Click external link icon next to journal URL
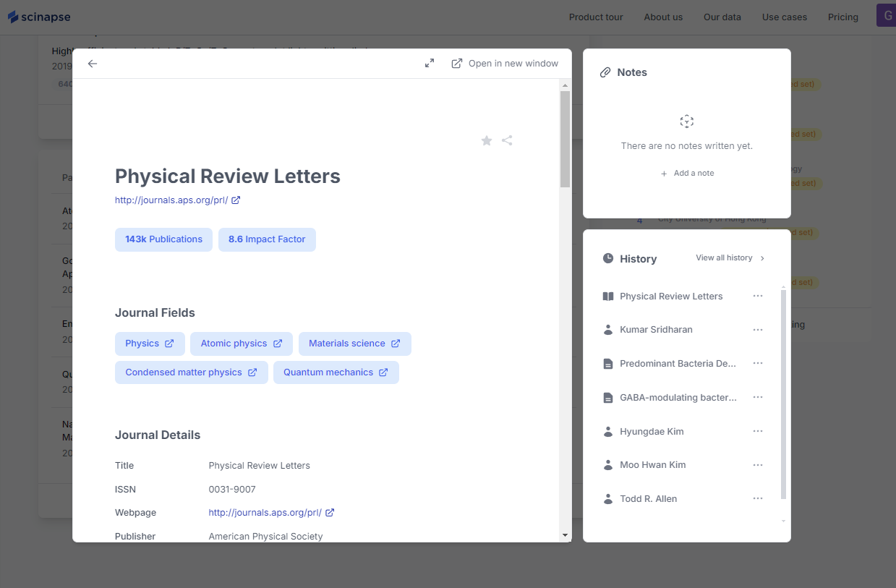This screenshot has height=588, width=896. click(x=236, y=200)
